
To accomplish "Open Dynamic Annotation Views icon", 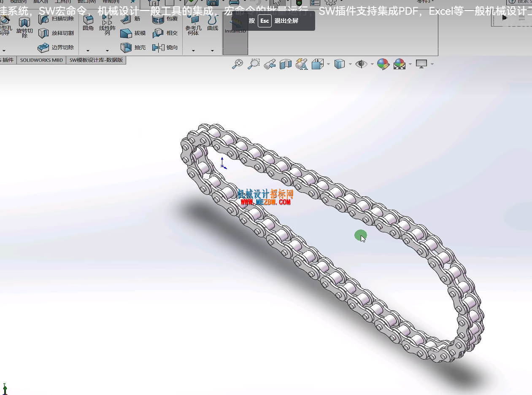I will tap(302, 64).
